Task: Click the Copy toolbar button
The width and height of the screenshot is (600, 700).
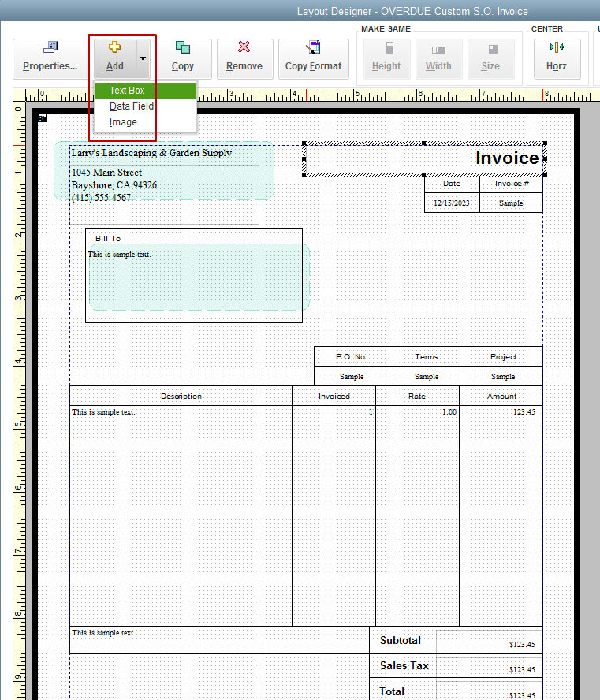Action: pyautogui.click(x=183, y=59)
